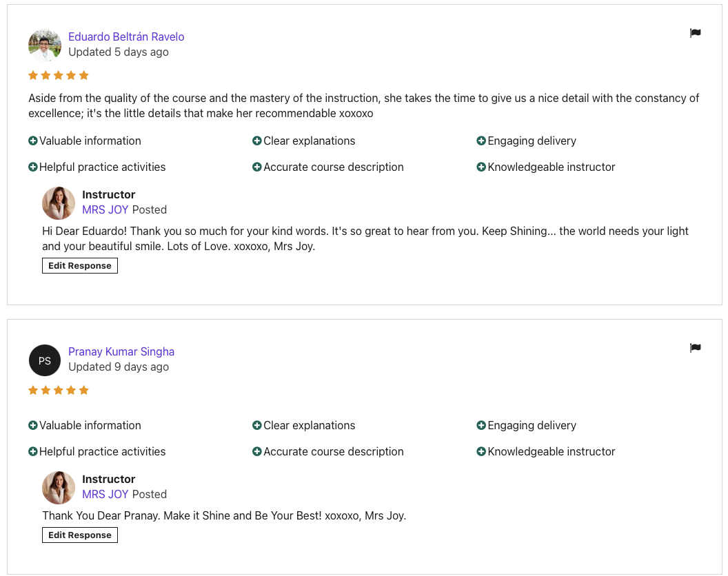Click plus icon beside Accurate course description in Pranay's review
The height and width of the screenshot is (576, 728).
coord(257,451)
